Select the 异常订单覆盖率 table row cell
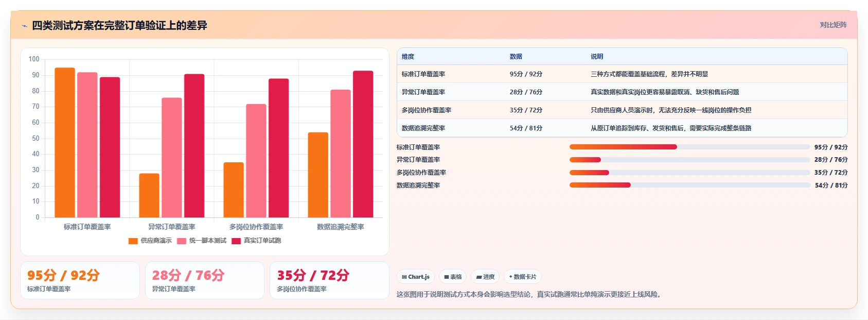The width and height of the screenshot is (868, 320). (423, 92)
